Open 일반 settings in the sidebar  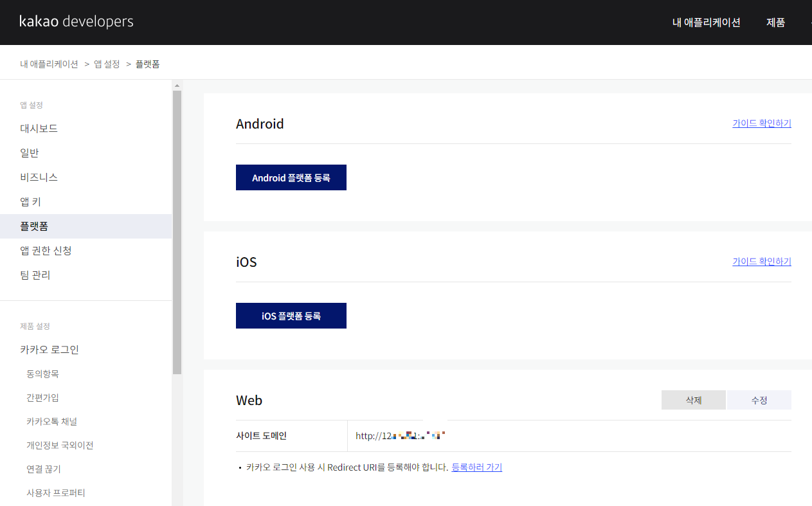pos(30,153)
